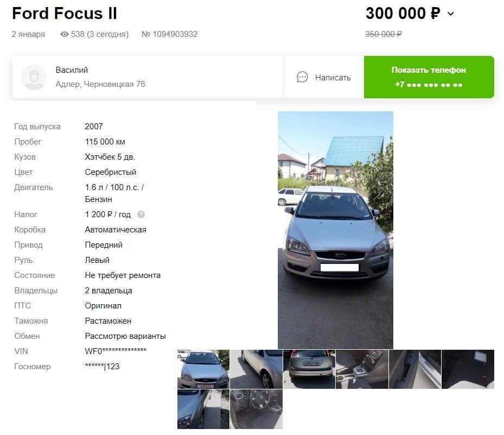Expand the price history chevron
504x435 pixels.
click(451, 14)
